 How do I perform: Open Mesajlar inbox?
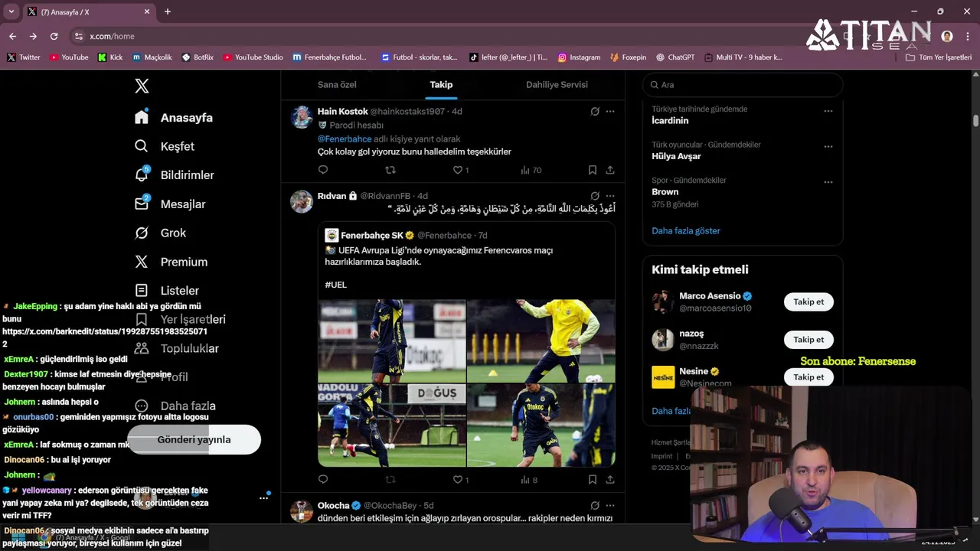tap(170, 204)
